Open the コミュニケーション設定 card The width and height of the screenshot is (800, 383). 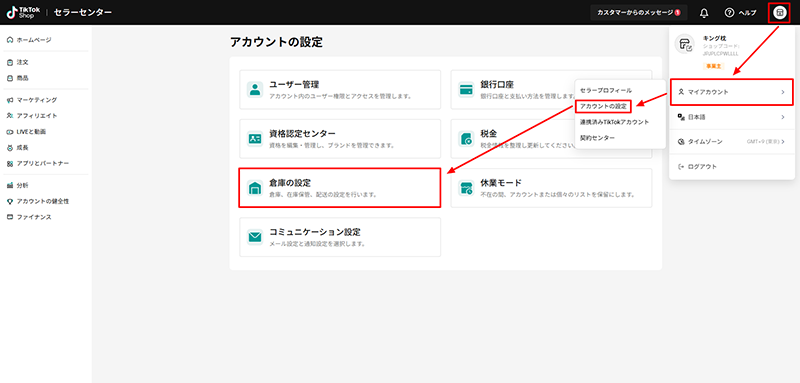pos(340,238)
